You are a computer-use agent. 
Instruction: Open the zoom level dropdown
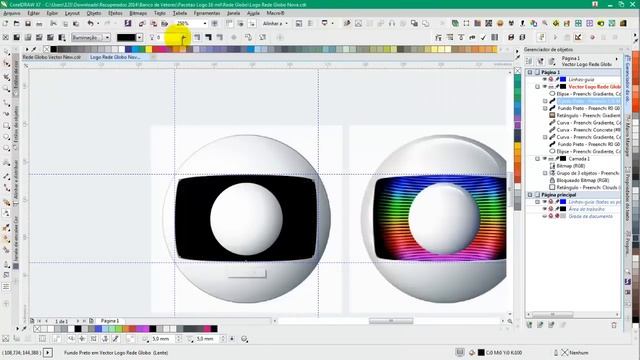click(204, 24)
